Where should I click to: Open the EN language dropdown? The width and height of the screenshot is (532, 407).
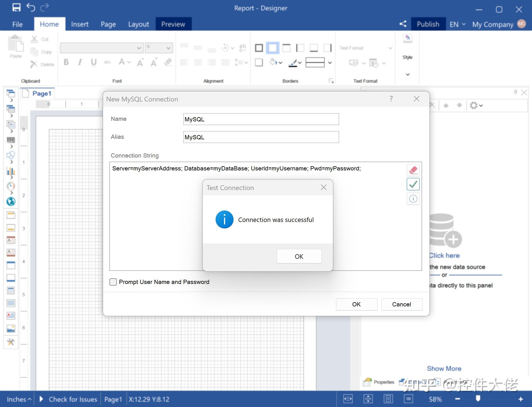[457, 24]
